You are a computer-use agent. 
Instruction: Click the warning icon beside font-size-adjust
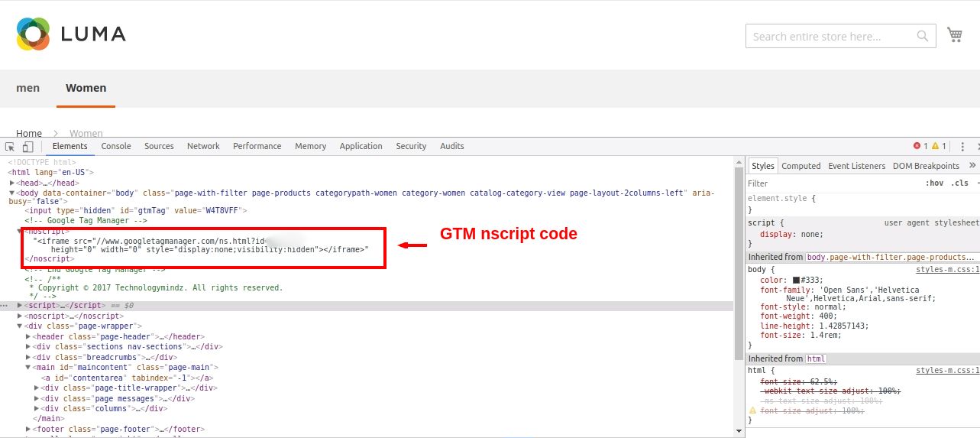click(x=752, y=410)
